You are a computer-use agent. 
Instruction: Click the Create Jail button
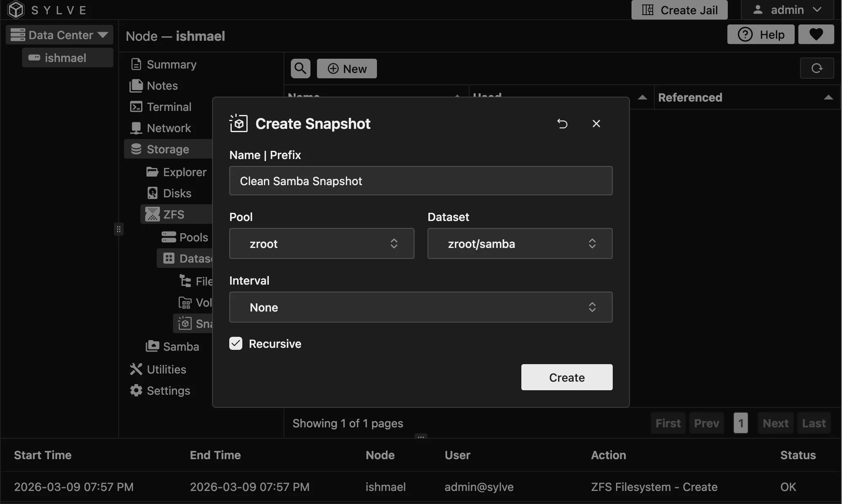(679, 10)
